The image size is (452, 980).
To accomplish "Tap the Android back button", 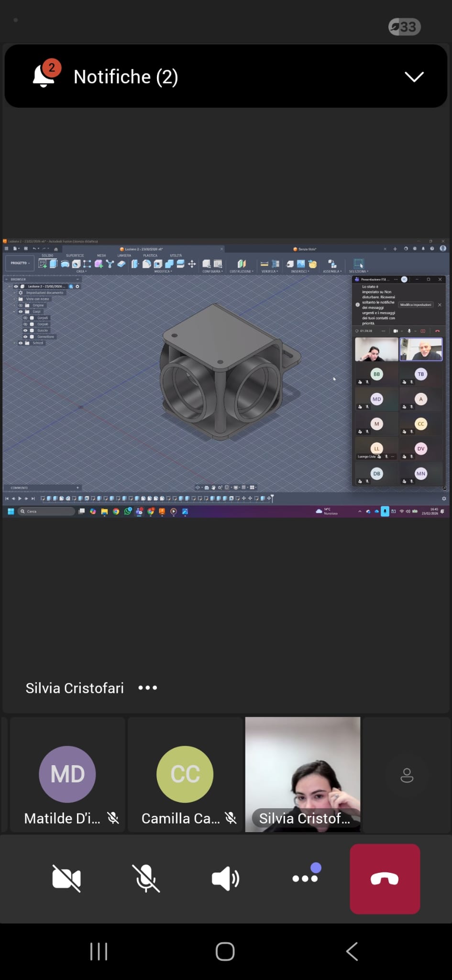I will 352,951.
